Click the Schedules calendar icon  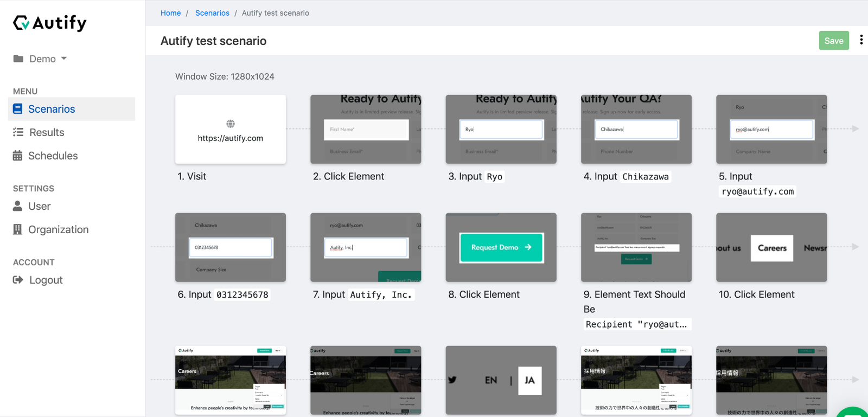pyautogui.click(x=18, y=156)
